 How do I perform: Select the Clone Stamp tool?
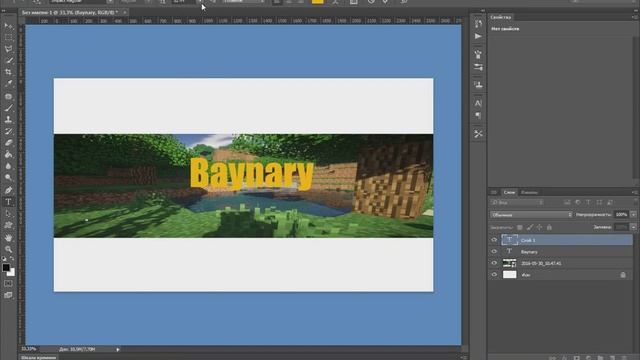8,120
